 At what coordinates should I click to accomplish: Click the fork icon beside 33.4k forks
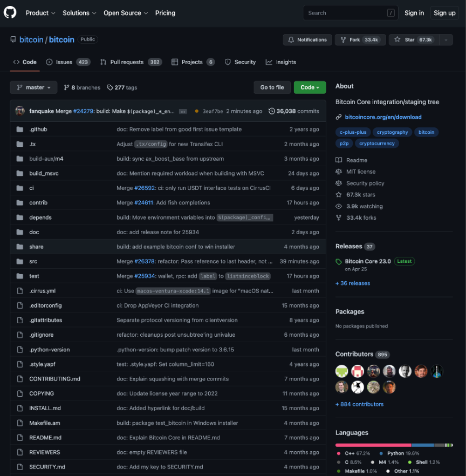339,218
